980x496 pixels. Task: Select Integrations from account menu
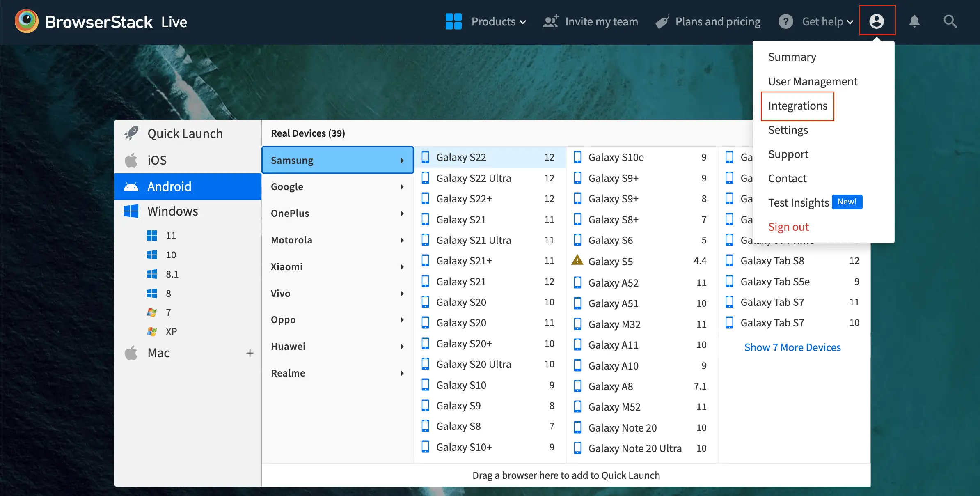[x=797, y=106]
